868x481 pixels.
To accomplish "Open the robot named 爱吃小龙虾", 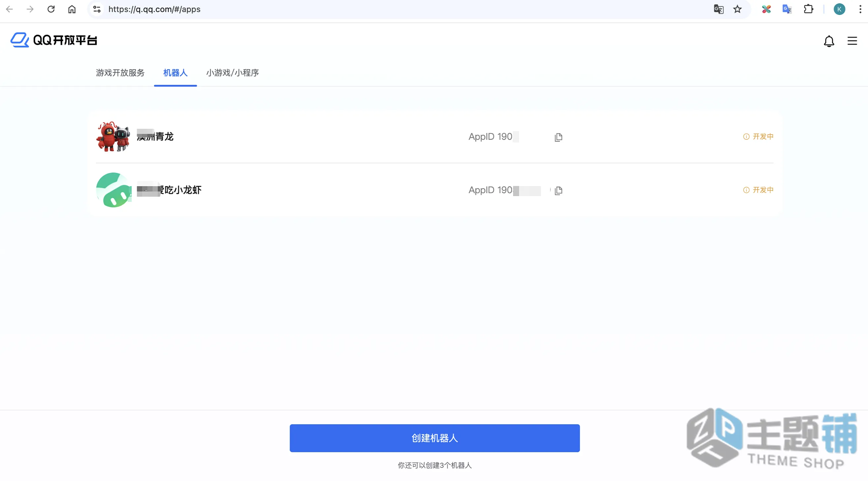I will coord(169,190).
